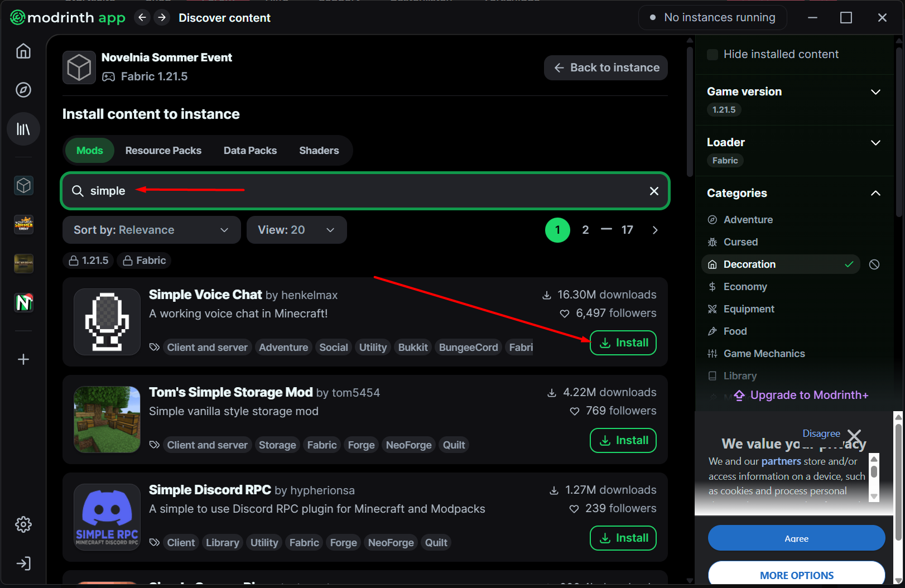Install Simple Discord RPC

click(623, 538)
